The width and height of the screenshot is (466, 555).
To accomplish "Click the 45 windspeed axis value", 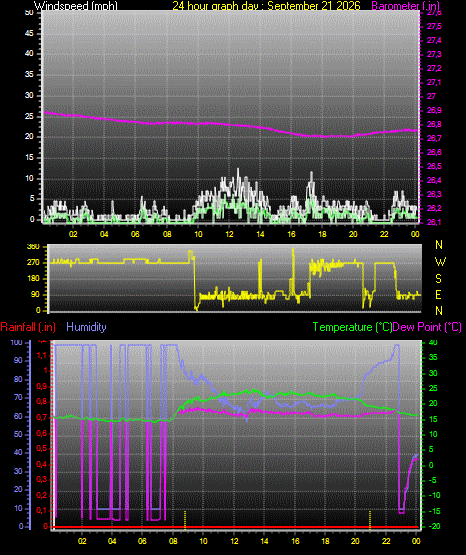I will (29, 33).
